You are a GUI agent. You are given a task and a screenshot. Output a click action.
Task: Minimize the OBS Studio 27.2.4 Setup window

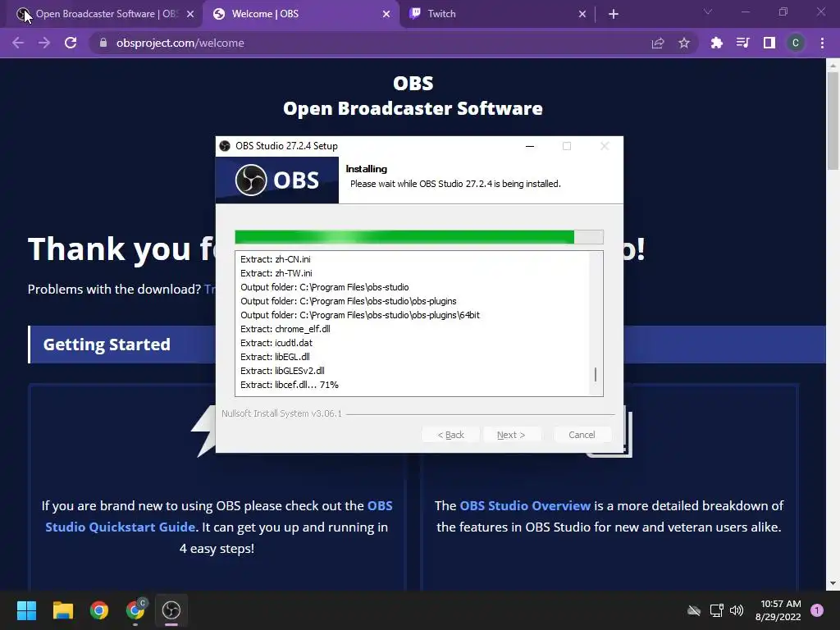coord(530,146)
